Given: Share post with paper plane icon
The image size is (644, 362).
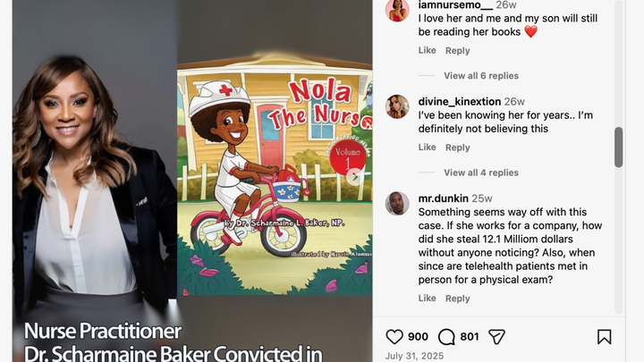Looking at the screenshot, I should 496,337.
